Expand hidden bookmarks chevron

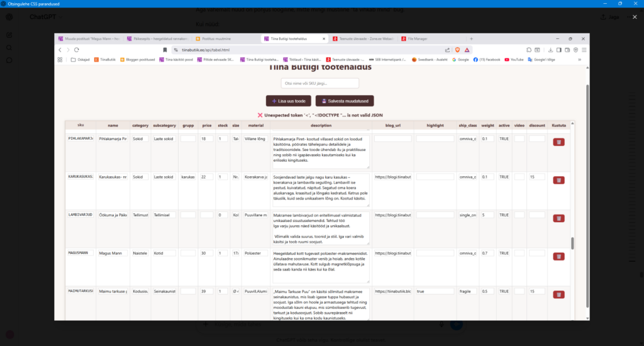pyautogui.click(x=579, y=60)
